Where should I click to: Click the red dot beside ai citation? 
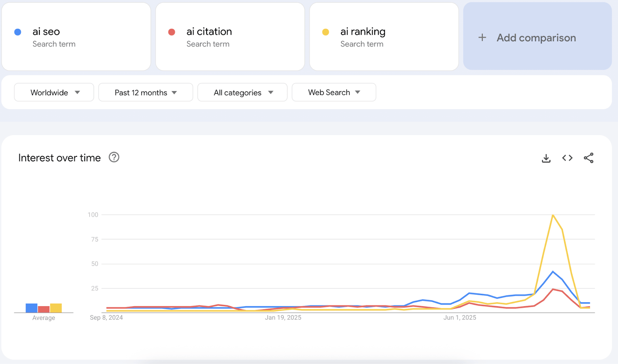172,32
